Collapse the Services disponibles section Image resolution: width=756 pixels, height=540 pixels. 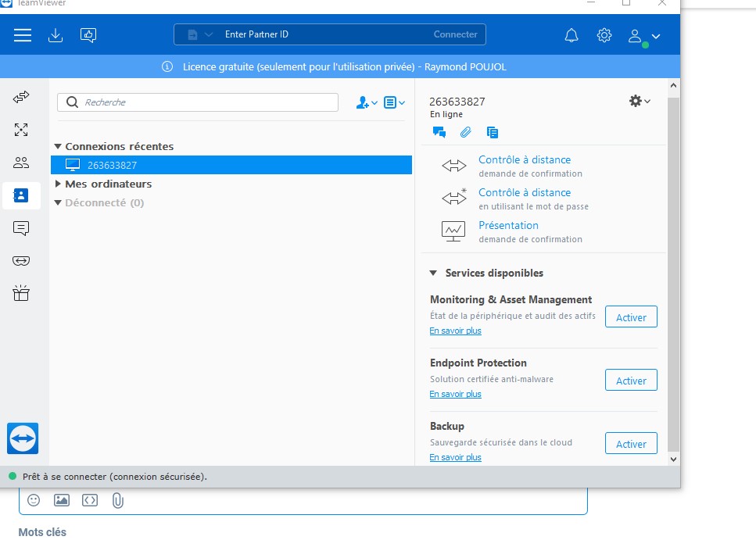point(433,273)
